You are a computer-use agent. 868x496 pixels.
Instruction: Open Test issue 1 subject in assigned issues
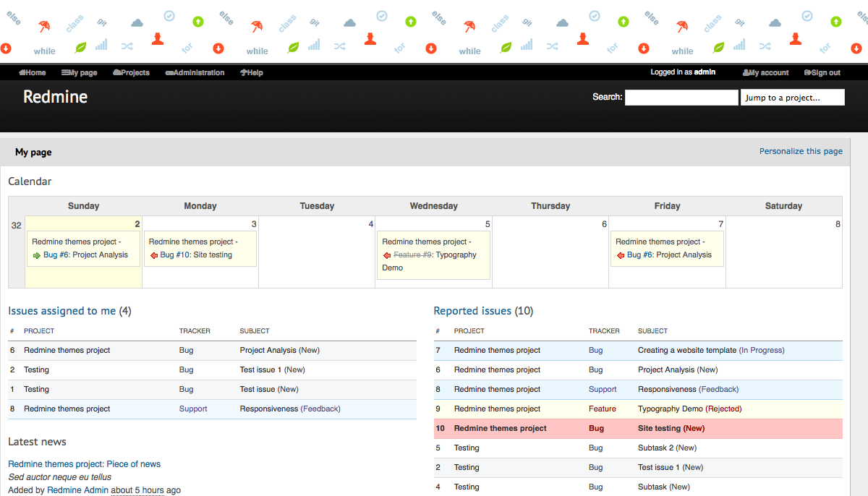(260, 369)
